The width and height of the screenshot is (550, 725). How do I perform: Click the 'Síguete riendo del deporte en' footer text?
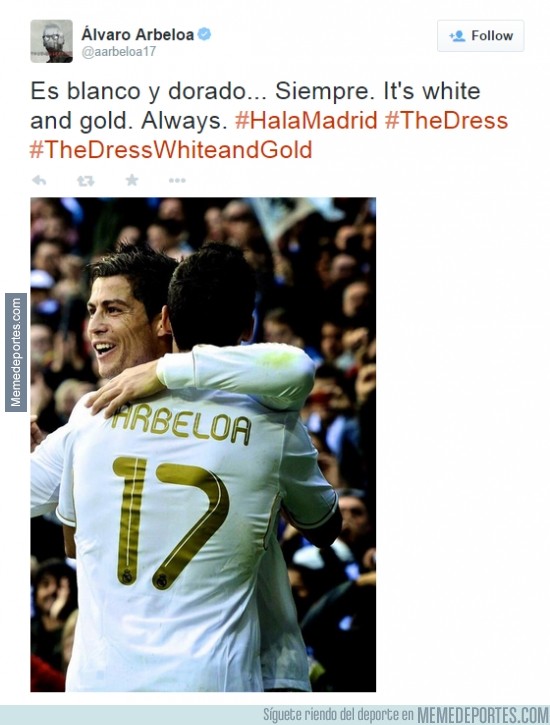click(x=338, y=715)
